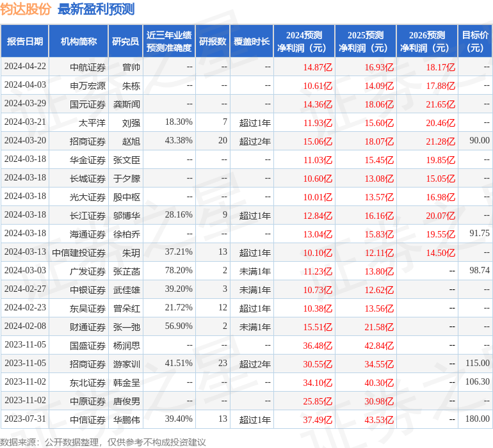Screen dimensions: 493x448
Task: Click the institution 光大证券
Action: tap(88, 197)
